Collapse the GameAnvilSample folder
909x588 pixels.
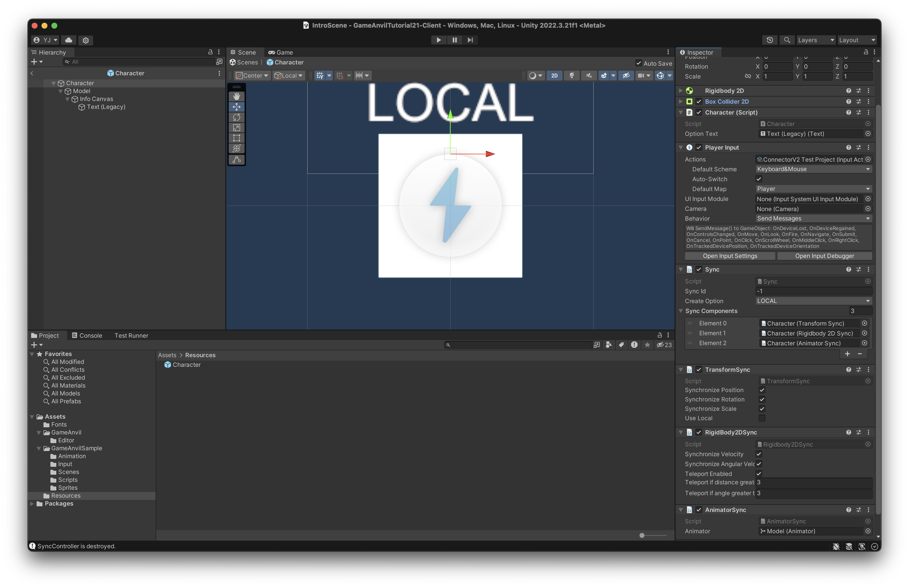pyautogui.click(x=39, y=448)
